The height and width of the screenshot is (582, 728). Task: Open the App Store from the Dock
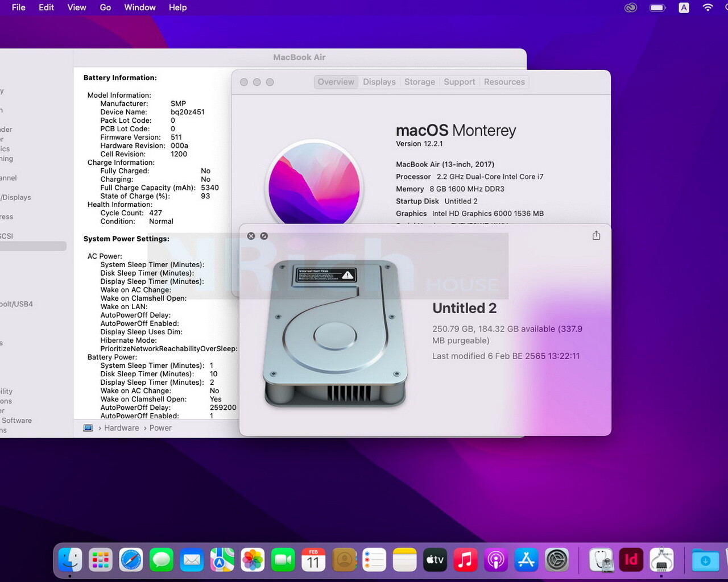point(527,560)
